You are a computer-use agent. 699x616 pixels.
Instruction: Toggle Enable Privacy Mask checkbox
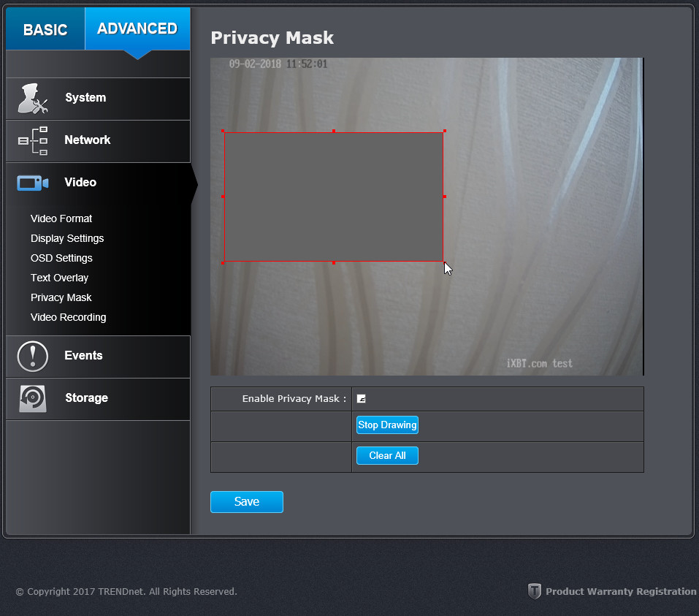click(x=361, y=399)
